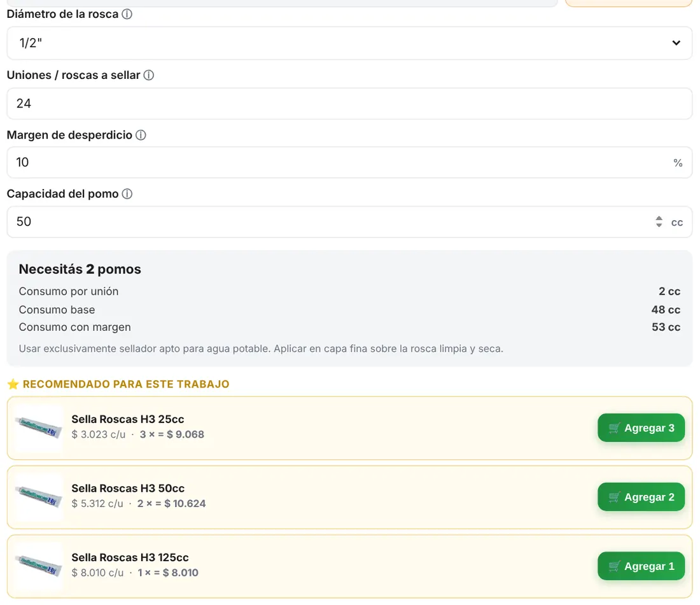Click the Capacidad del pomo spinner arrows
Screen dimensions: 700x605
(659, 222)
